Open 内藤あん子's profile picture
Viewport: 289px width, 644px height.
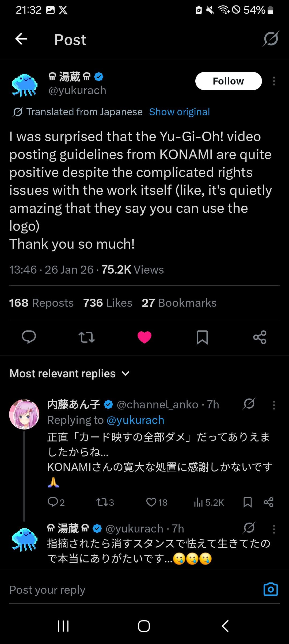[24, 414]
